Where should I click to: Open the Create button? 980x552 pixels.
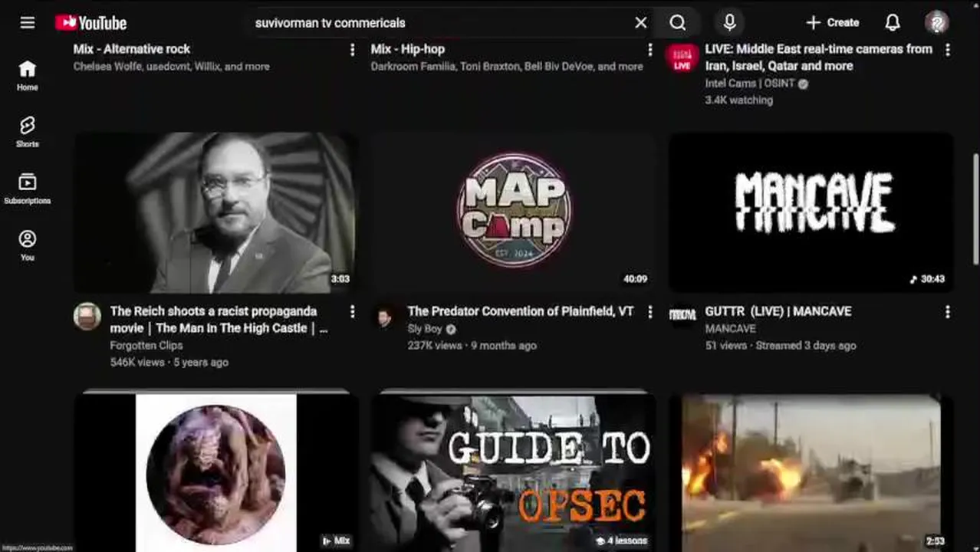[x=832, y=23]
